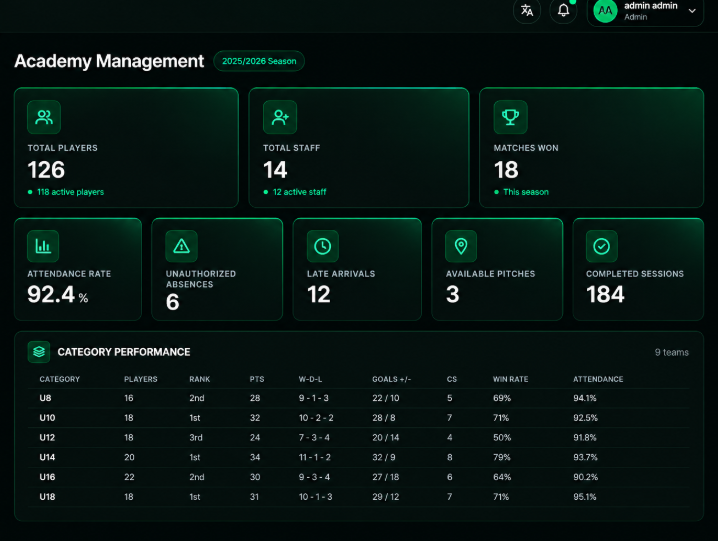This screenshot has width=718, height=541.
Task: Click the PLAYERS column header
Action: click(x=141, y=379)
